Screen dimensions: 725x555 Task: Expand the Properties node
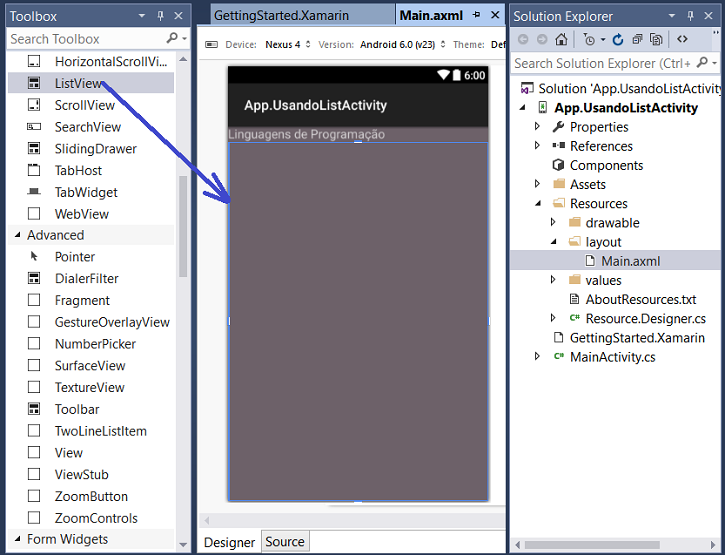click(x=537, y=126)
